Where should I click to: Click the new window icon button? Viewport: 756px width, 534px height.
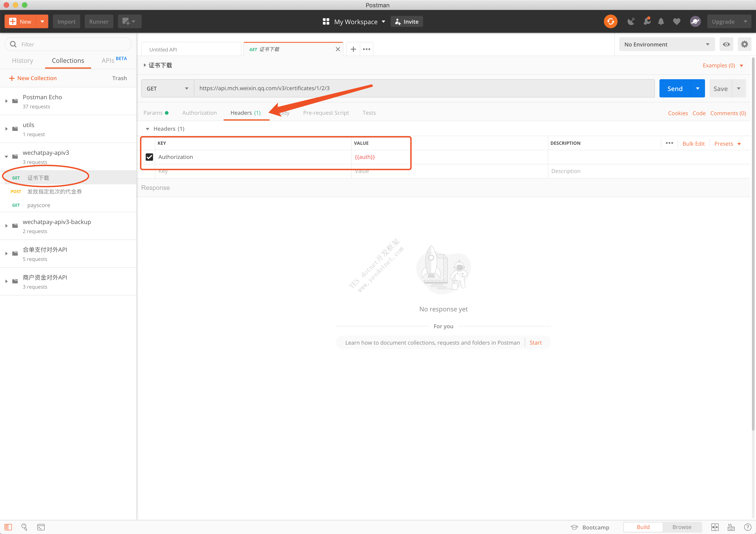tap(129, 21)
